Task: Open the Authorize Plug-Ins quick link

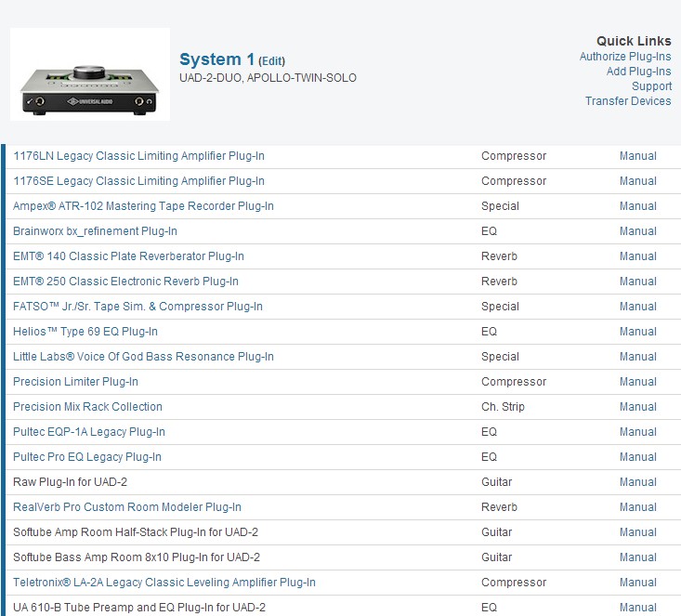Action: (625, 57)
